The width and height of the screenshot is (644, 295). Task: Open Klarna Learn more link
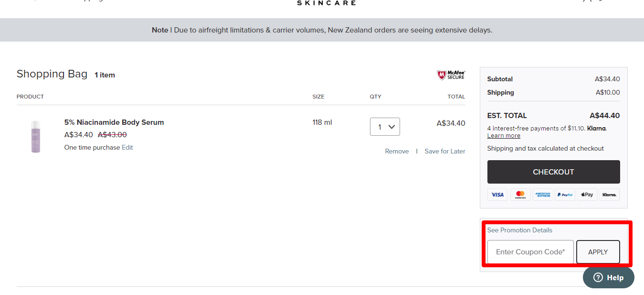[504, 136]
